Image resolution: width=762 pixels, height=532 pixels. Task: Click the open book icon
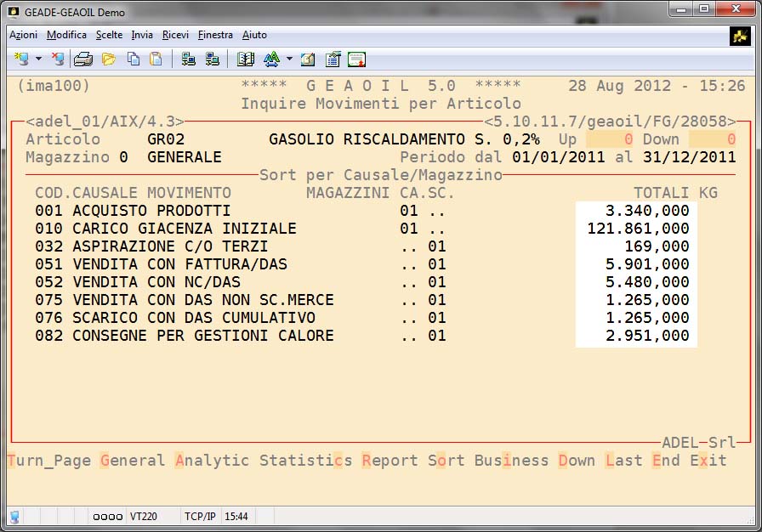(x=246, y=59)
